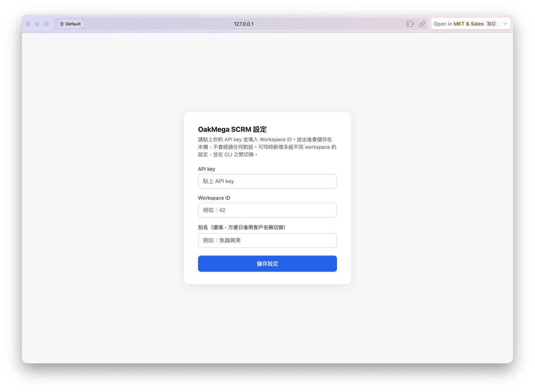Select the Workspace ID input field
The height and width of the screenshot is (392, 535).
(267, 210)
